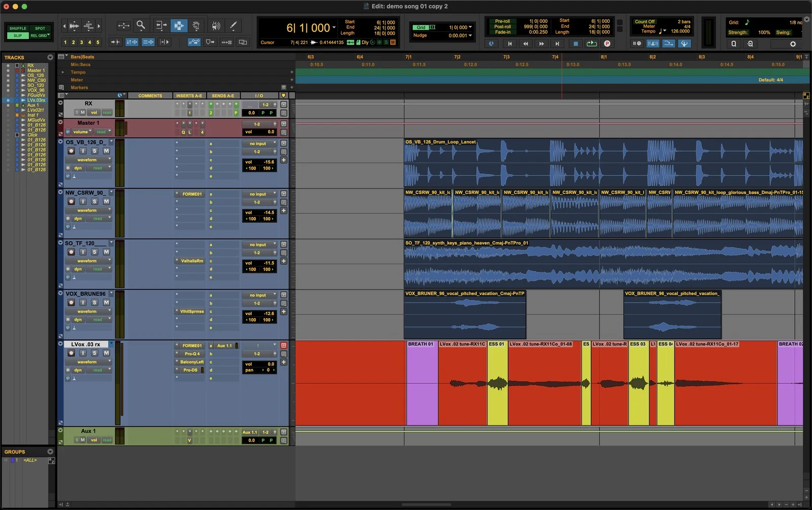
Task: Click the COMMENTS column header
Action: [150, 95]
